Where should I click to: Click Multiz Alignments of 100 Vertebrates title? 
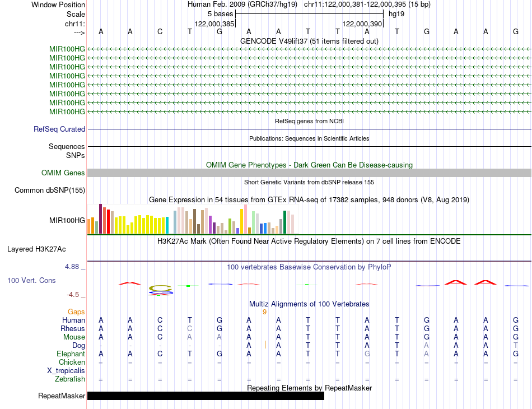309,304
